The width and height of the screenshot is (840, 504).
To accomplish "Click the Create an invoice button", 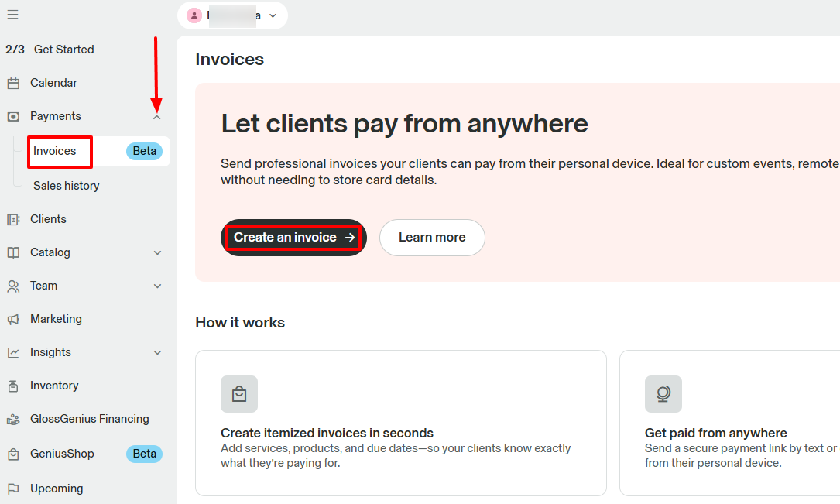I will [293, 238].
